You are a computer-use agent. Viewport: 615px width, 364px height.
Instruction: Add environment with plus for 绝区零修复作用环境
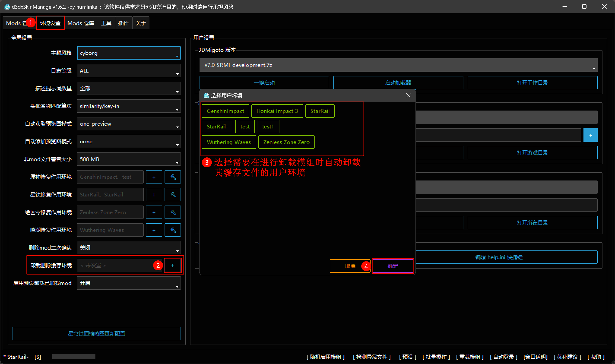154,212
